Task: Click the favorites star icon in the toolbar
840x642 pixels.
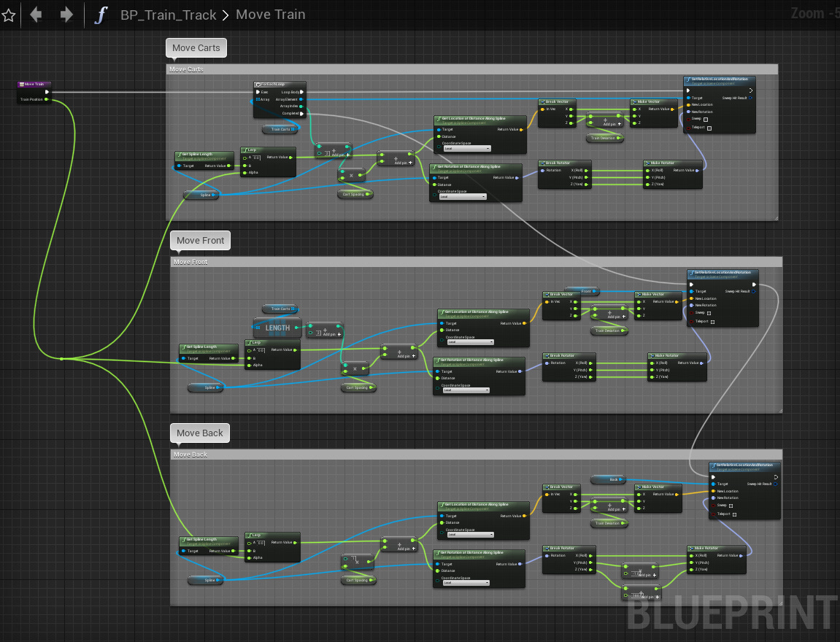Action: click(9, 15)
